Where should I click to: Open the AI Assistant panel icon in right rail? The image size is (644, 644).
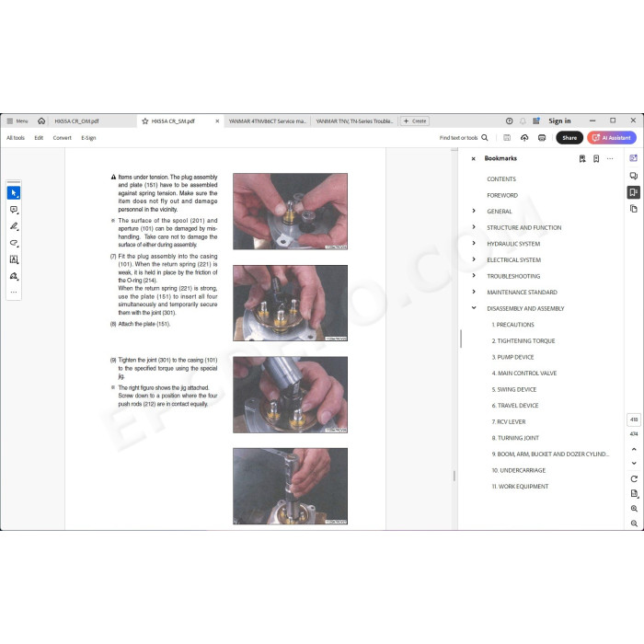(633, 158)
